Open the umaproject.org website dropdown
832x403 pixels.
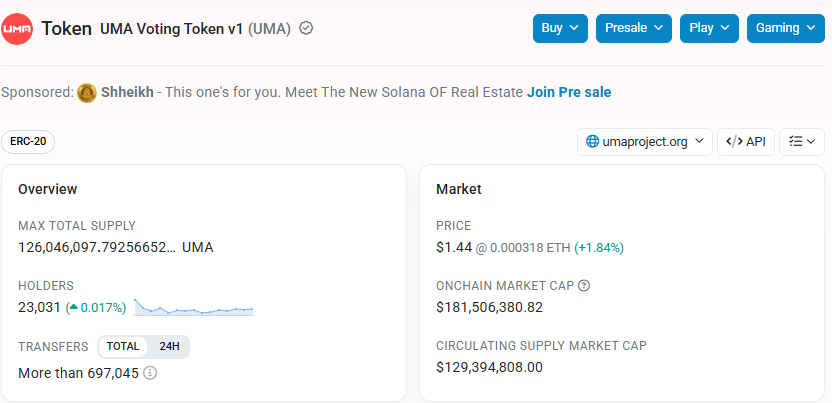click(x=645, y=142)
